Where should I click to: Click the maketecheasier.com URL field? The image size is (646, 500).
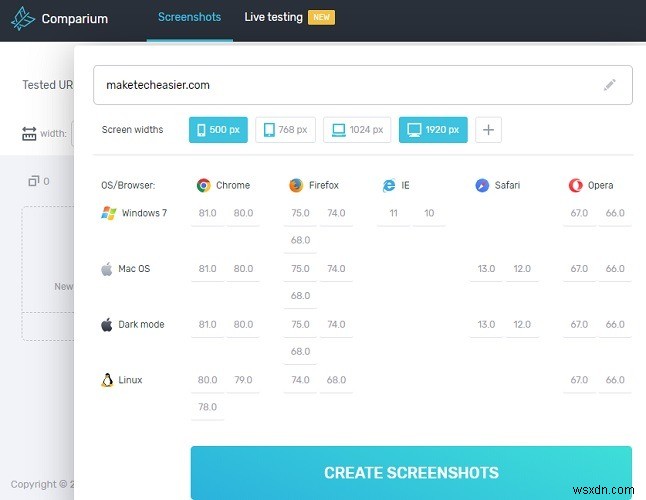click(x=363, y=85)
